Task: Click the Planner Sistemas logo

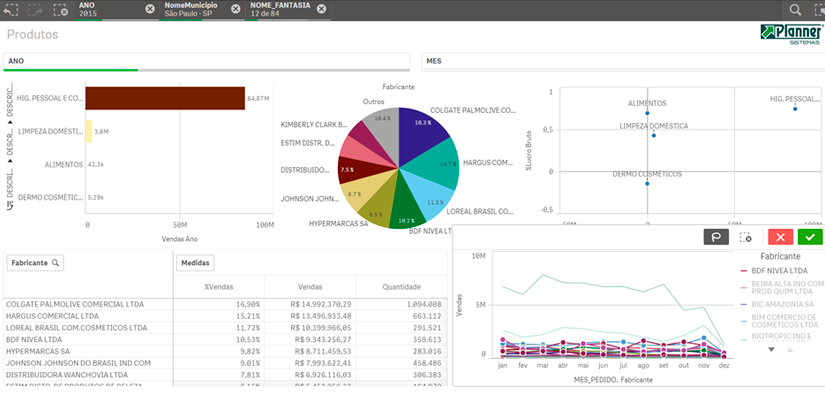Action: point(791,34)
